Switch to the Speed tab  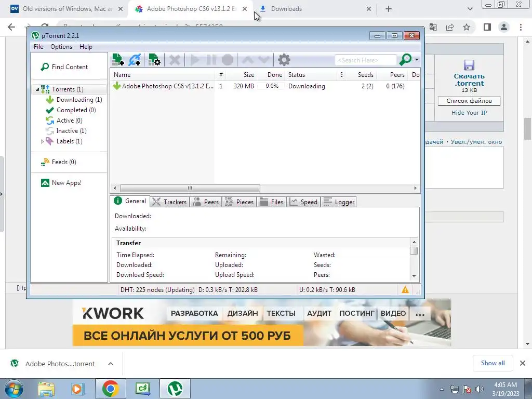coord(303,202)
